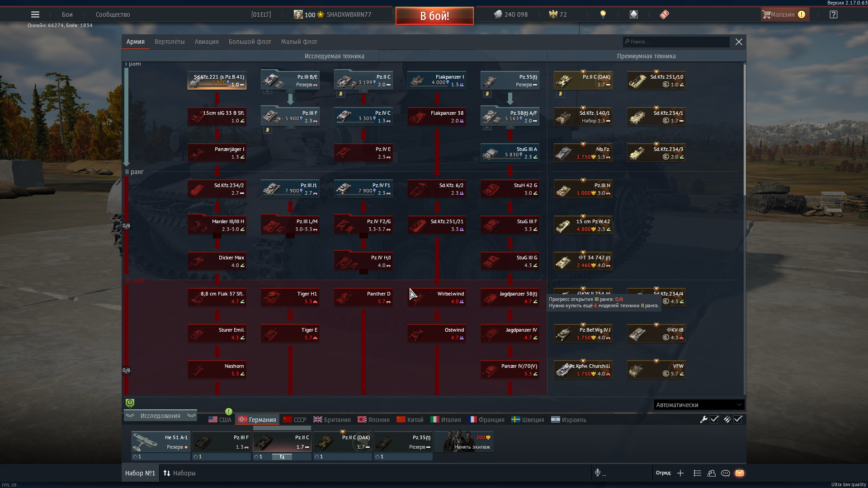Select premium KV-IB tank
Screen dimensions: 868x488
click(656, 333)
